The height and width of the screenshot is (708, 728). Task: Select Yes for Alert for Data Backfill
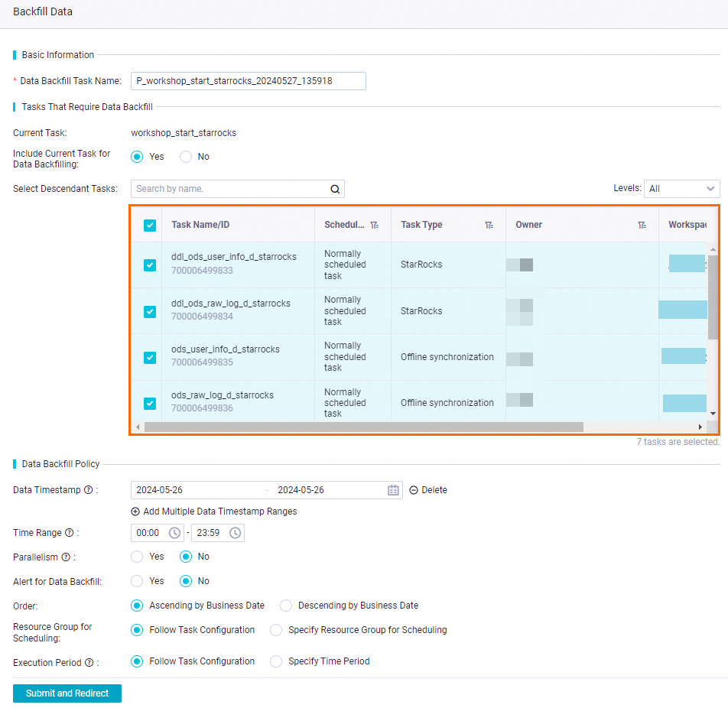coord(137,581)
